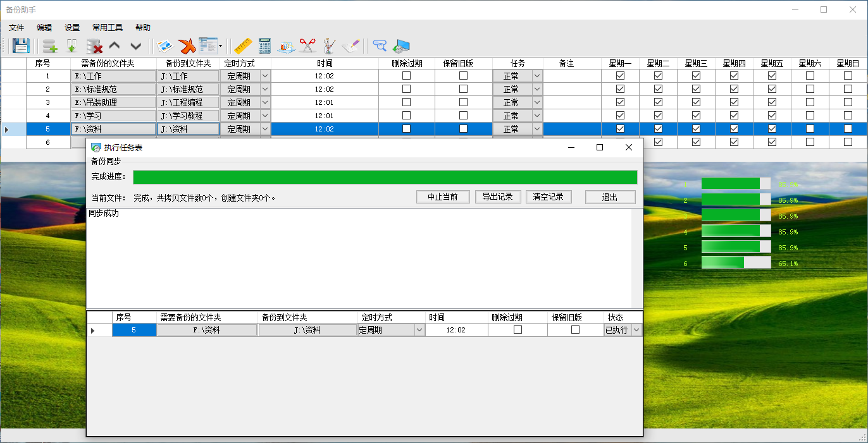Click the orange X-shaped toolbar icon
This screenshot has width=868, height=443.
(x=187, y=46)
